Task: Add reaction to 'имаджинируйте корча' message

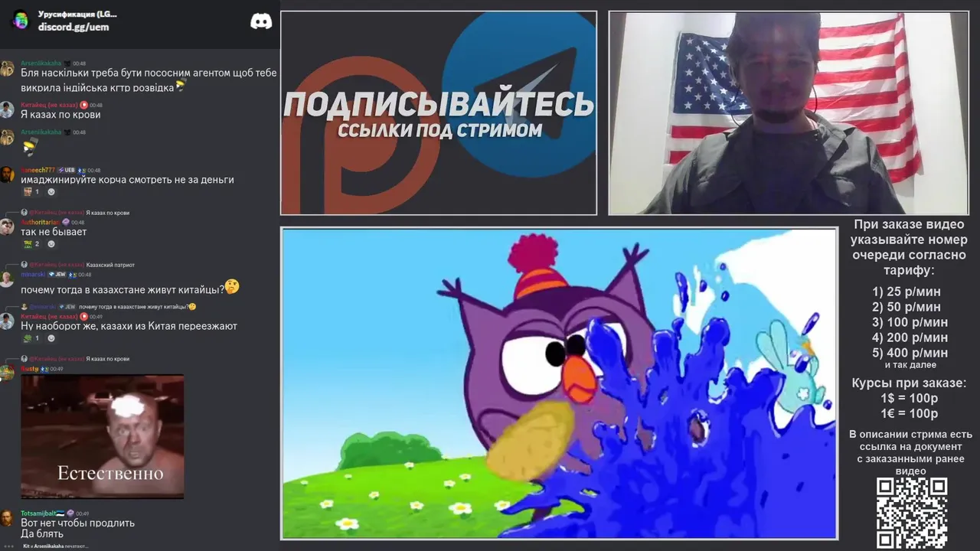Action: coord(51,192)
